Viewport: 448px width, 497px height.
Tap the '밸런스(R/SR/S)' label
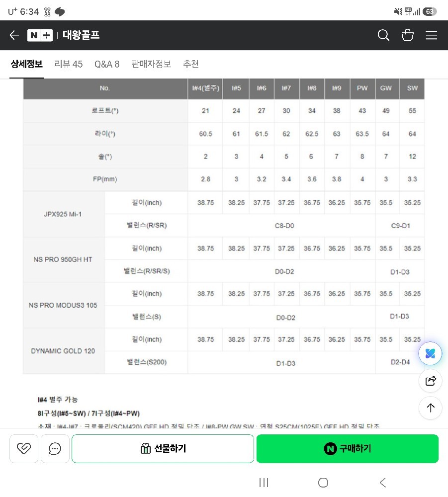pyautogui.click(x=147, y=271)
